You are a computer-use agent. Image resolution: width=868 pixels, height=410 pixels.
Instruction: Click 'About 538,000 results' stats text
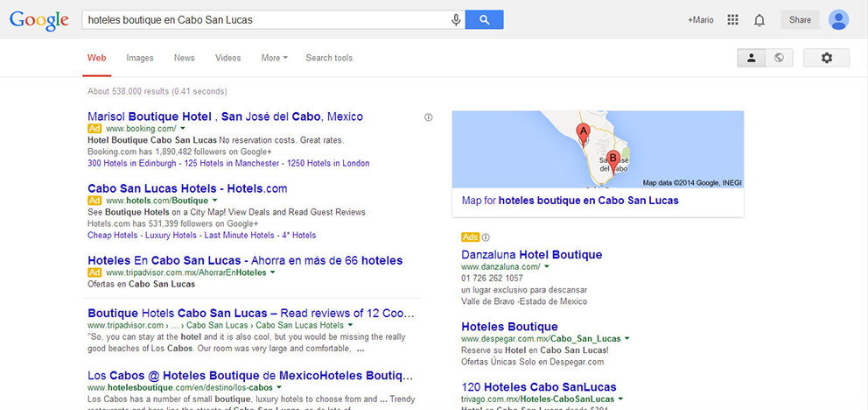tap(157, 91)
